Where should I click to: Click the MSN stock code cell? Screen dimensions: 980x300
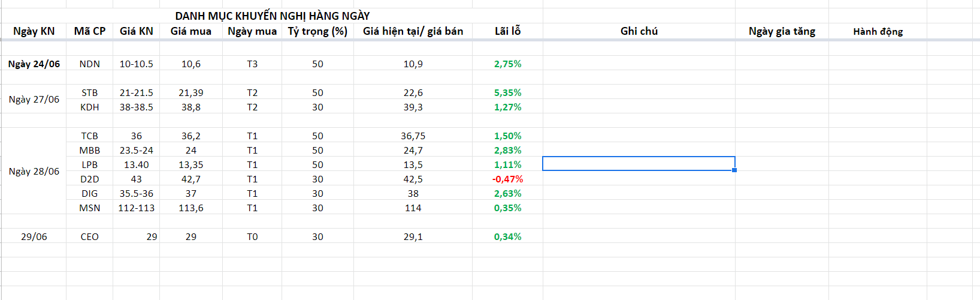(90, 208)
